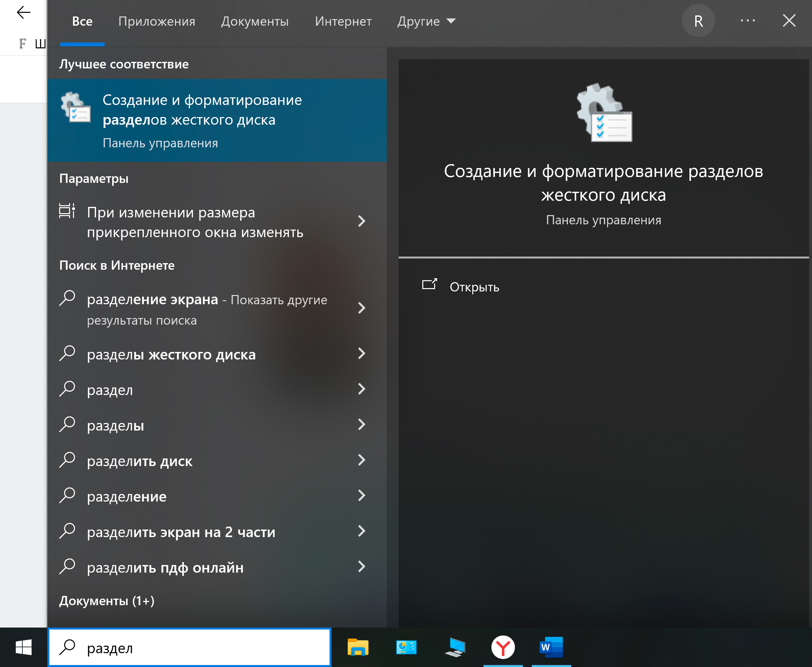The height and width of the screenshot is (667, 812).
Task: Open the Windows Start button
Action: (23, 647)
